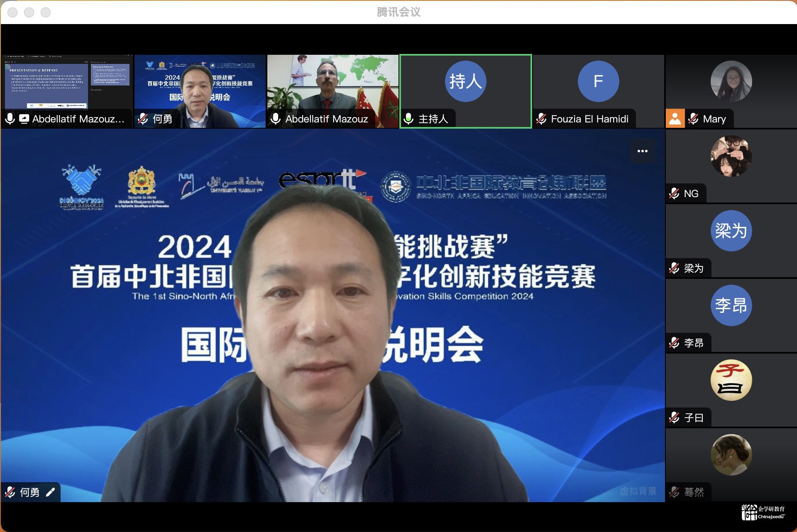797x532 pixels.
Task: Click the muted microphone icon for NG
Action: tap(675, 193)
